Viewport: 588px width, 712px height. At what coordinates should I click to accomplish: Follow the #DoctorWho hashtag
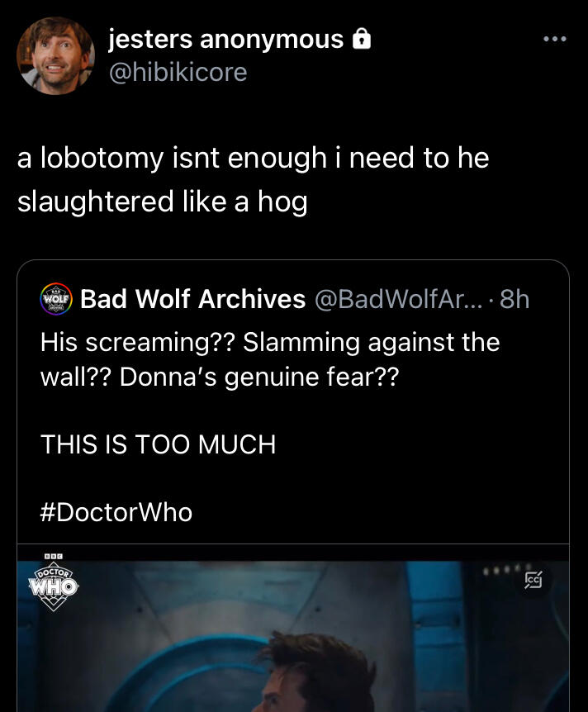116,512
